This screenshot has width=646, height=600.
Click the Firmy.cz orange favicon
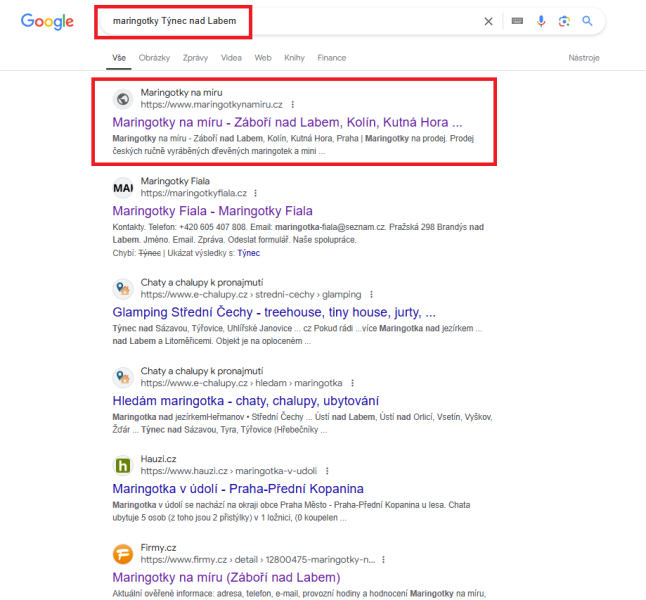[123, 554]
